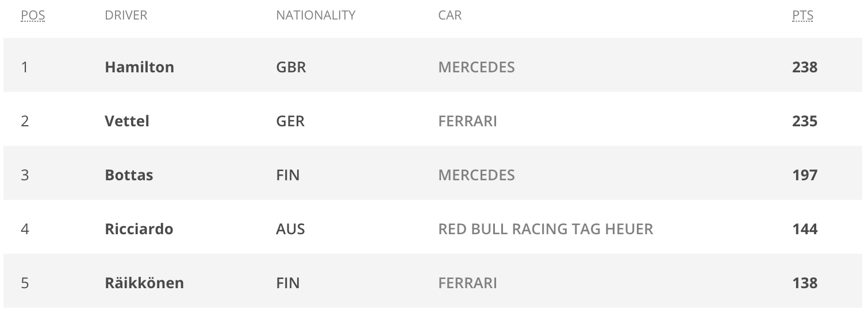868x310 pixels.
Task: Click FERRARI in Vettel's row
Action: pyautogui.click(x=467, y=121)
